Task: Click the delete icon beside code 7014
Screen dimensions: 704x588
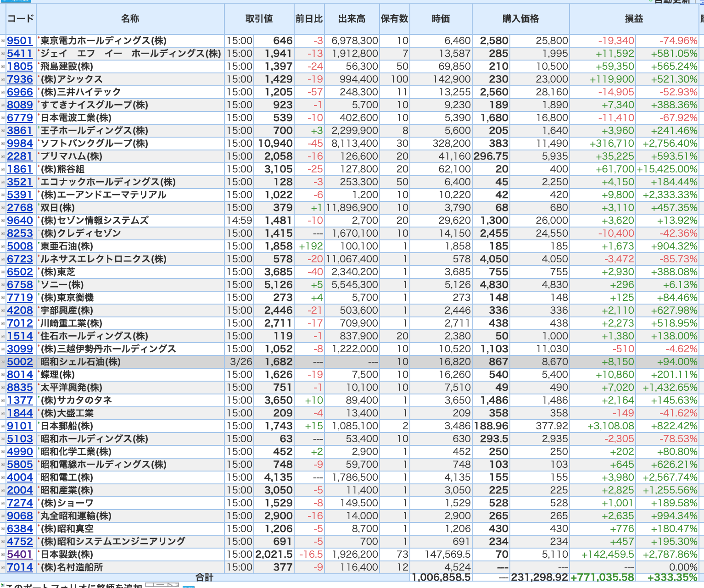Action: pyautogui.click(x=3, y=568)
